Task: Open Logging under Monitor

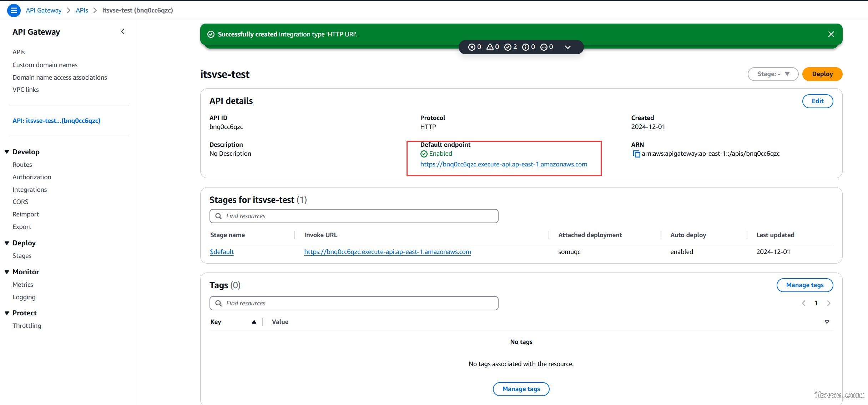Action: click(24, 297)
